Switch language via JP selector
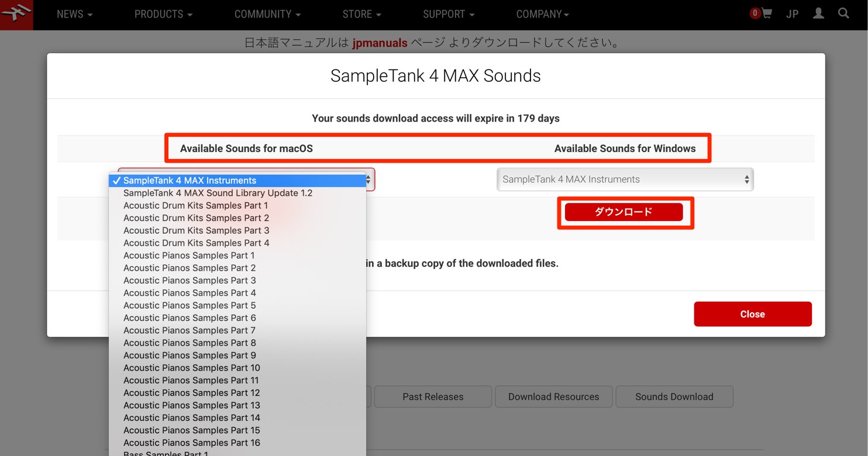868x456 pixels. pyautogui.click(x=793, y=14)
